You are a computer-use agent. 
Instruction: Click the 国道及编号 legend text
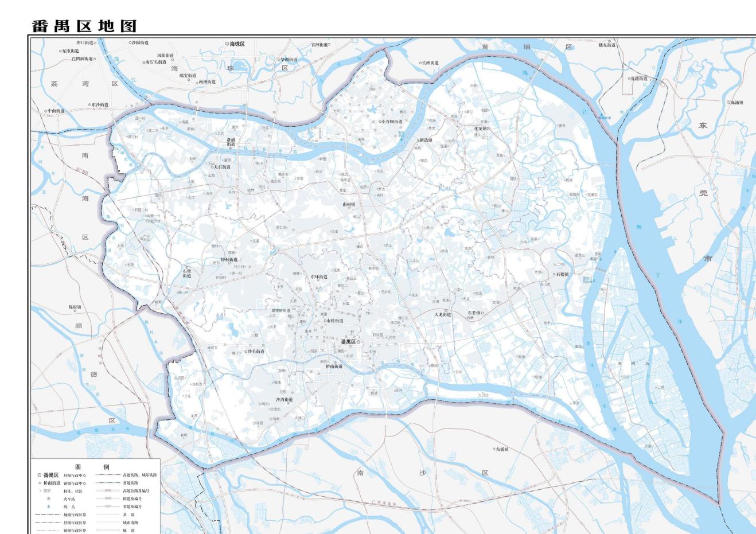point(133,499)
